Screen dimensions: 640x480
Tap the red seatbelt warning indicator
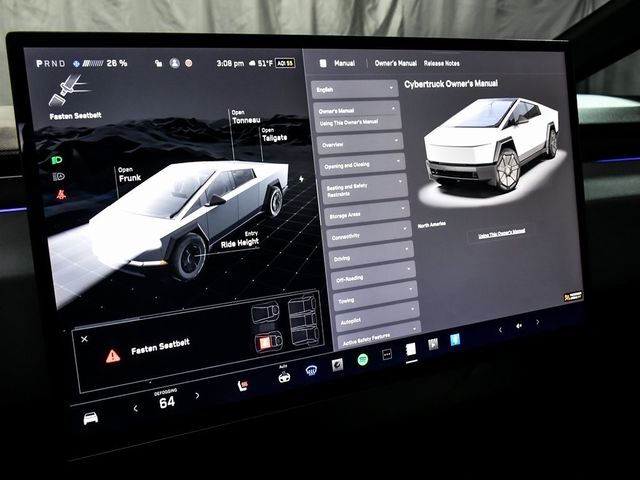(x=61, y=195)
